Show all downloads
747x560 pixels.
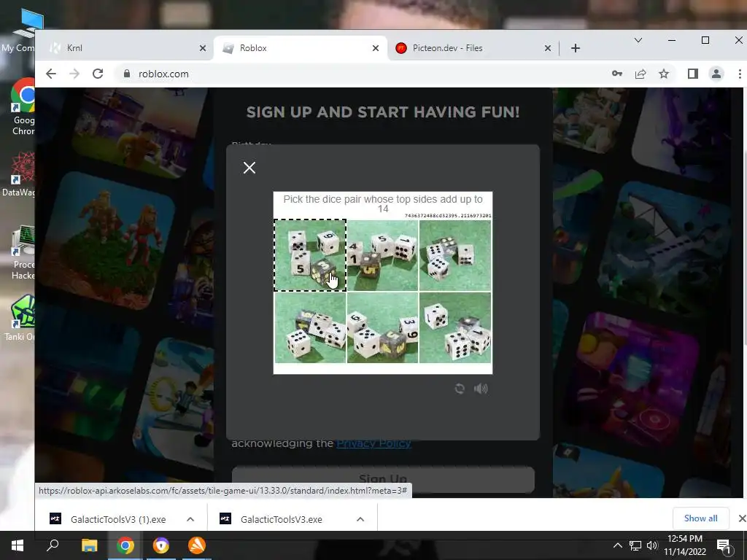pyautogui.click(x=700, y=518)
